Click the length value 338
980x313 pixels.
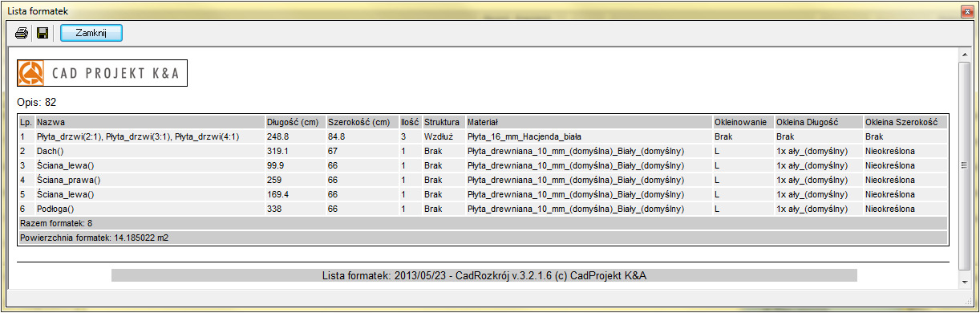tap(273, 209)
